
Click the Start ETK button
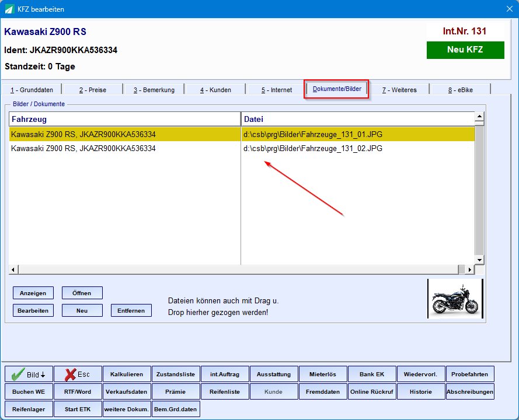click(78, 409)
